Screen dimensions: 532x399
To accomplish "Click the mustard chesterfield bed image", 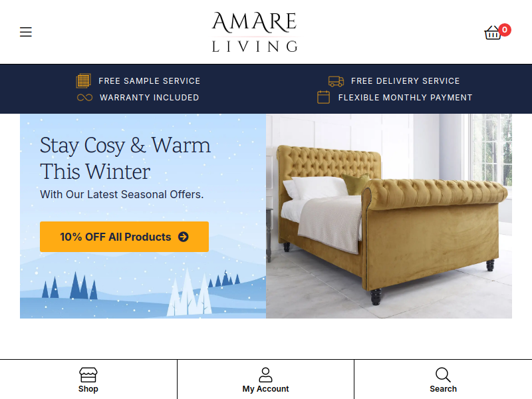I will pyautogui.click(x=389, y=216).
